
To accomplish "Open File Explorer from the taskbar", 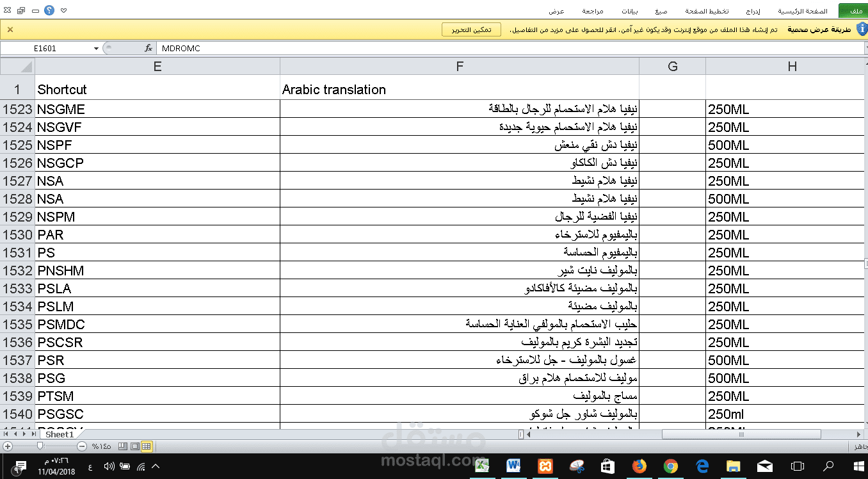I will pyautogui.click(x=734, y=466).
